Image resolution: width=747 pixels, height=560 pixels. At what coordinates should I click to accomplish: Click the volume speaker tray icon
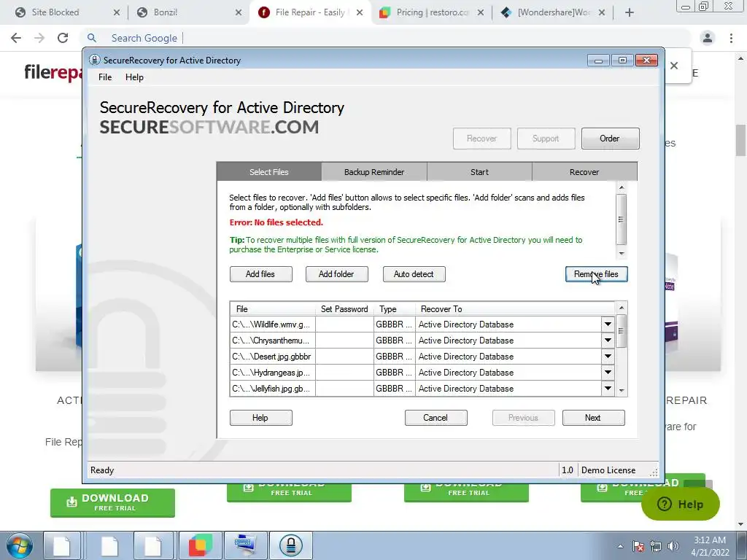coord(673,547)
